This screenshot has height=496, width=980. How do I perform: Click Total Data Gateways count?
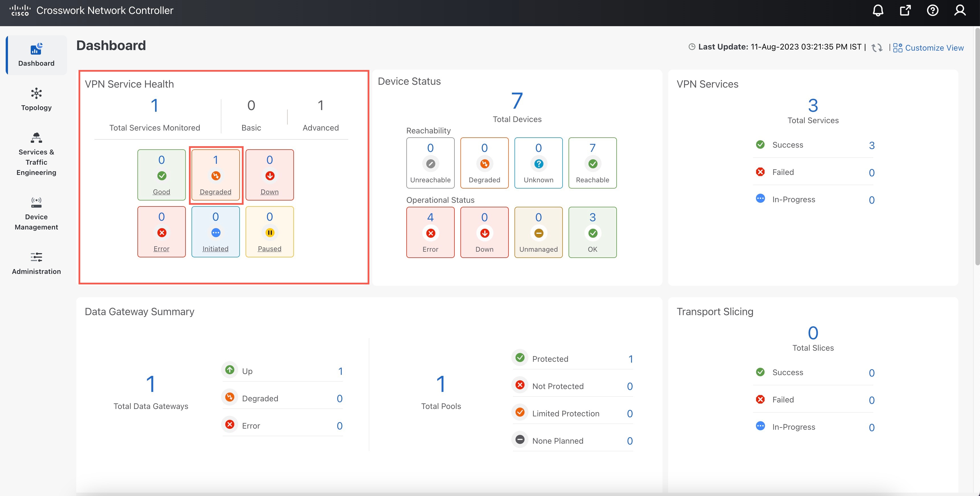[x=151, y=384]
